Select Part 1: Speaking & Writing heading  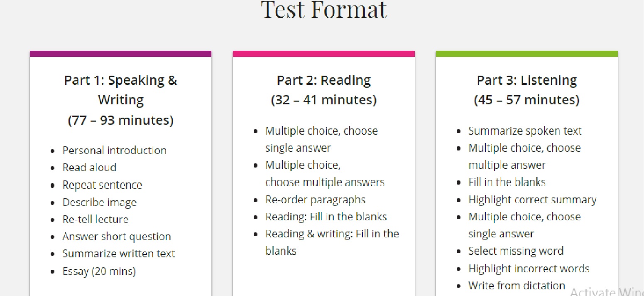coord(120,90)
